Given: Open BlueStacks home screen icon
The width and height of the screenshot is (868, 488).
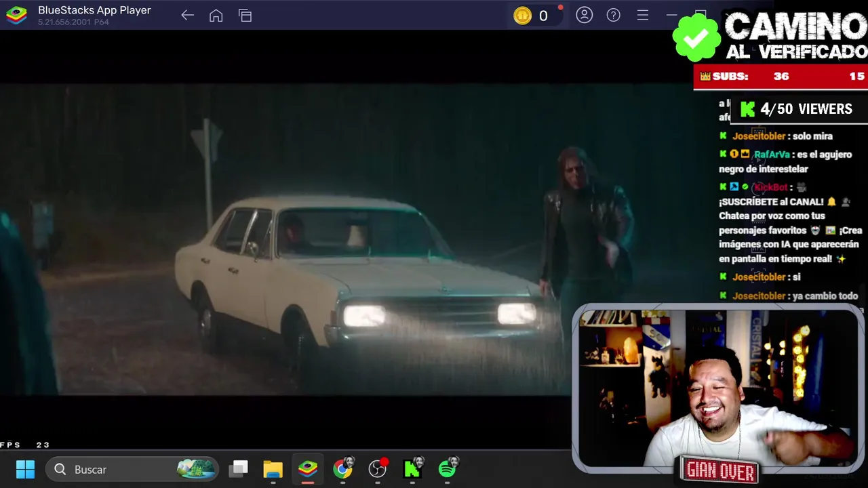Looking at the screenshot, I should tap(216, 16).
